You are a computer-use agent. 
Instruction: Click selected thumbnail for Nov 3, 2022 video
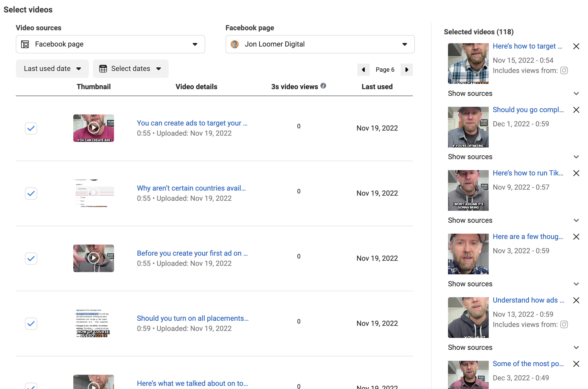[468, 254]
